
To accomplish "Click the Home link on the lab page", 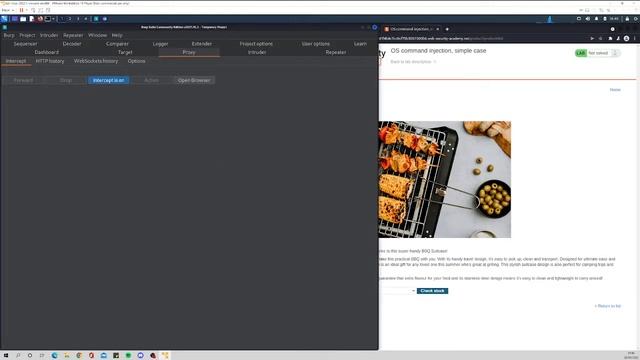I will coord(615,90).
